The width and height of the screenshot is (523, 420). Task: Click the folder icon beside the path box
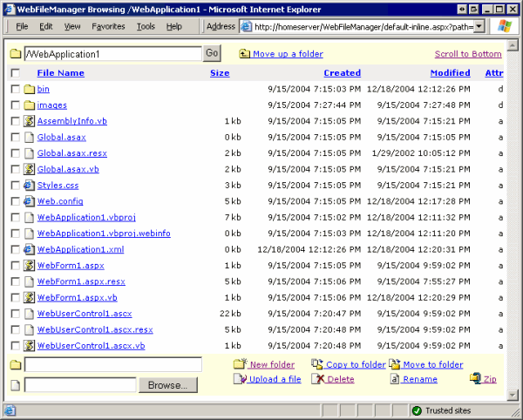tap(16, 54)
